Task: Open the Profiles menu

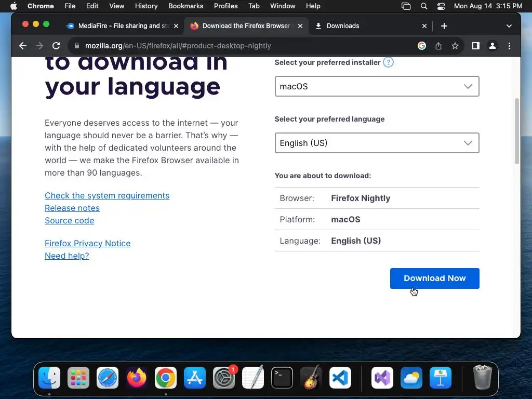Action: click(x=225, y=6)
